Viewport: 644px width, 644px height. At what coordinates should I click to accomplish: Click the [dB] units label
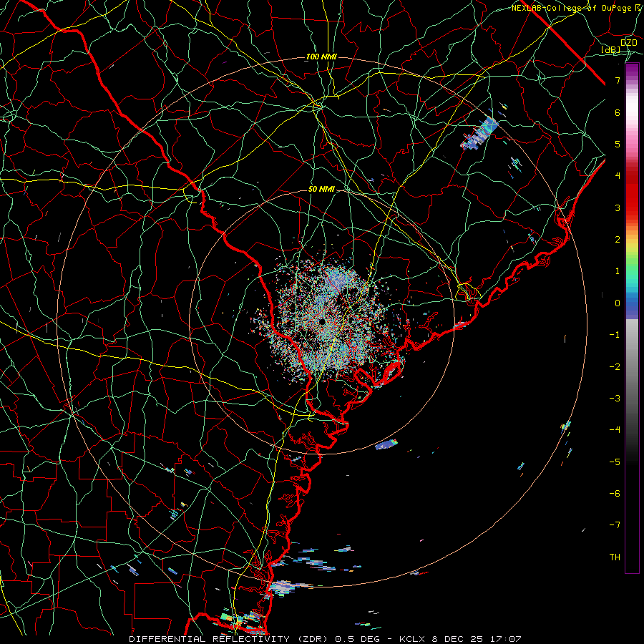point(611,50)
